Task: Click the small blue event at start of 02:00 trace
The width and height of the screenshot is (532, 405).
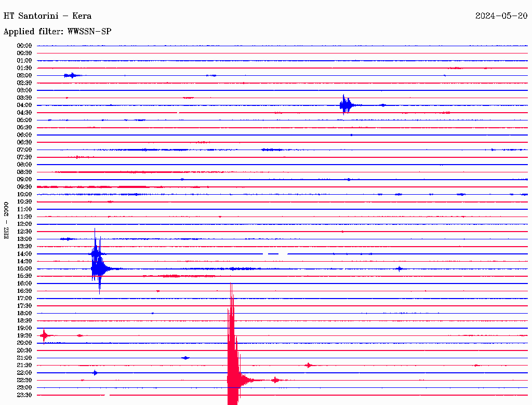Action: (72, 76)
